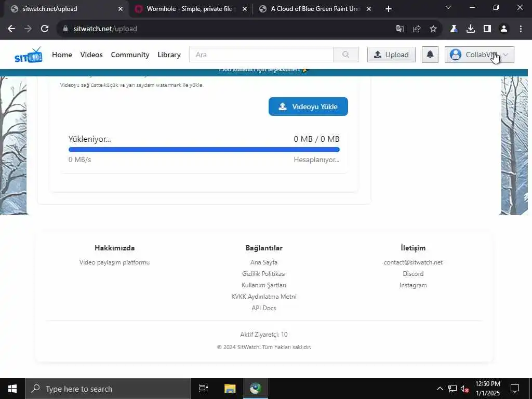Screen dimensions: 532x399
Task: Open the Gizlilik Politikası link
Action: coord(264,274)
